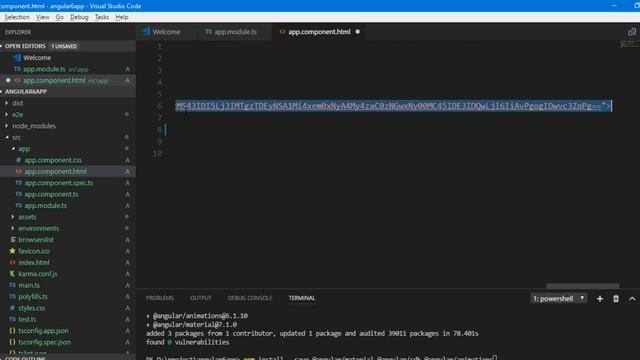The image size is (640, 360).
Task: Select the TERMINAL panel tab
Action: [x=302, y=298]
